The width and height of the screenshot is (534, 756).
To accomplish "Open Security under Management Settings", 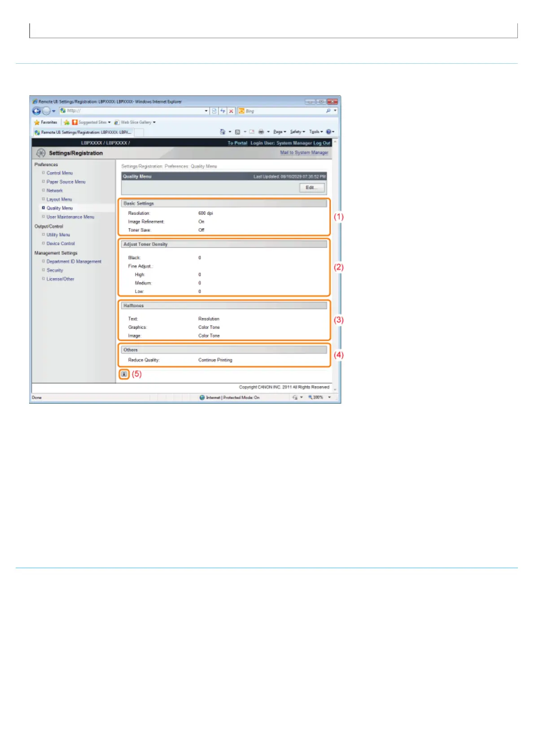I will pyautogui.click(x=55, y=270).
